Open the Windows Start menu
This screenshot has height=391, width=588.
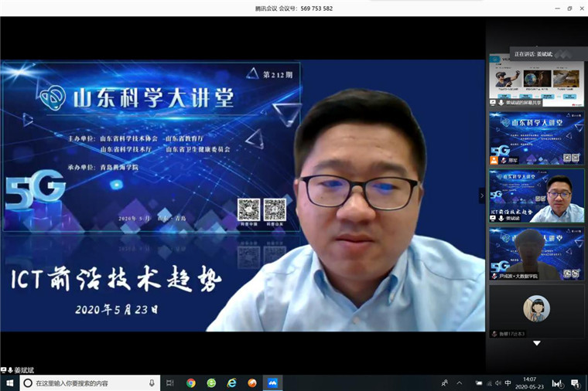(9, 382)
